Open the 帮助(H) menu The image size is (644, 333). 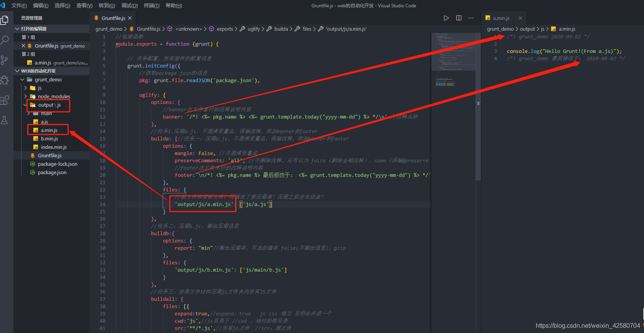(174, 5)
